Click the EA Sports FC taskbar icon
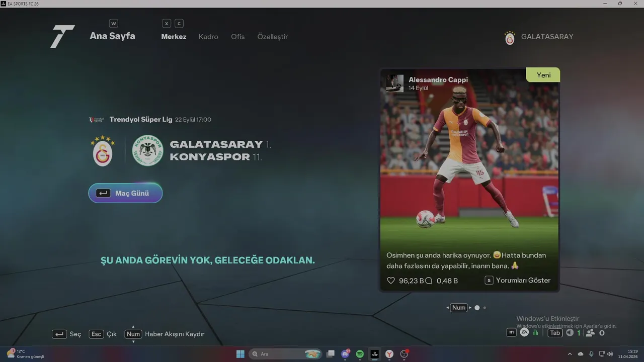 click(375, 354)
